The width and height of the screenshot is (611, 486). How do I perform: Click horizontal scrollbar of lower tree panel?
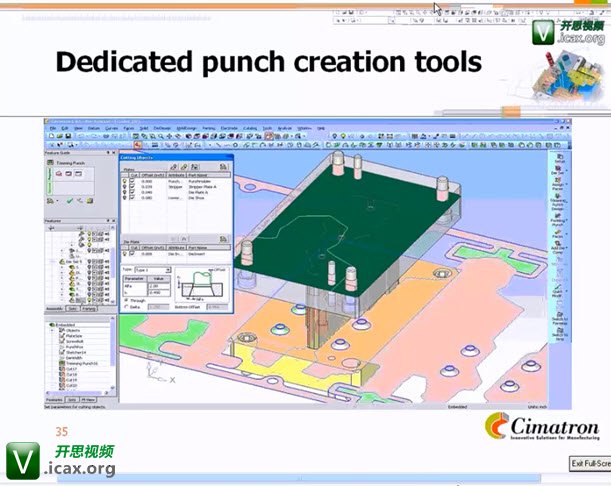tap(78, 393)
